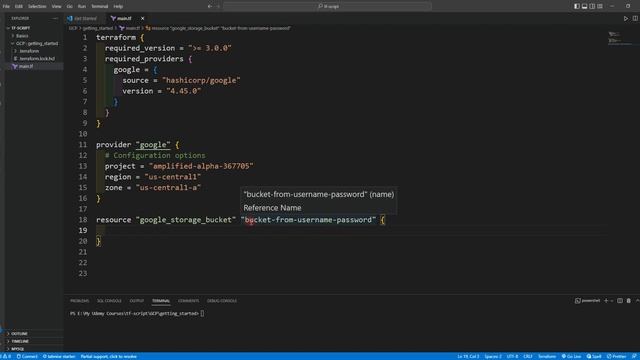The width and height of the screenshot is (640, 360).
Task: Open the .terraform.lock.hcl file
Action: (36, 58)
